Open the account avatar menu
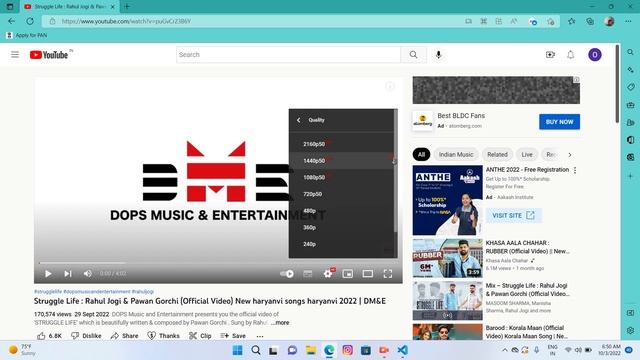The height and width of the screenshot is (360, 640). 595,55
